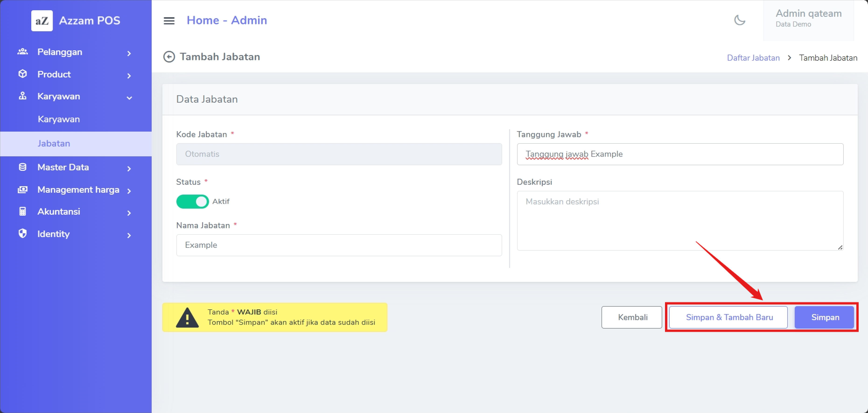Screen dimensions: 868x413
Task: Switch off the Aktif status toggle
Action: coord(192,201)
